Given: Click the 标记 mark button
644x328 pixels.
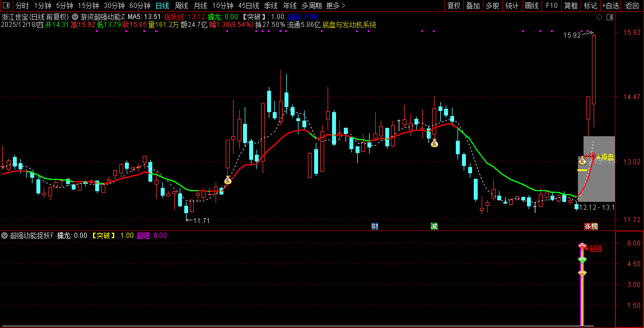Looking at the screenshot, I should click(590, 6).
